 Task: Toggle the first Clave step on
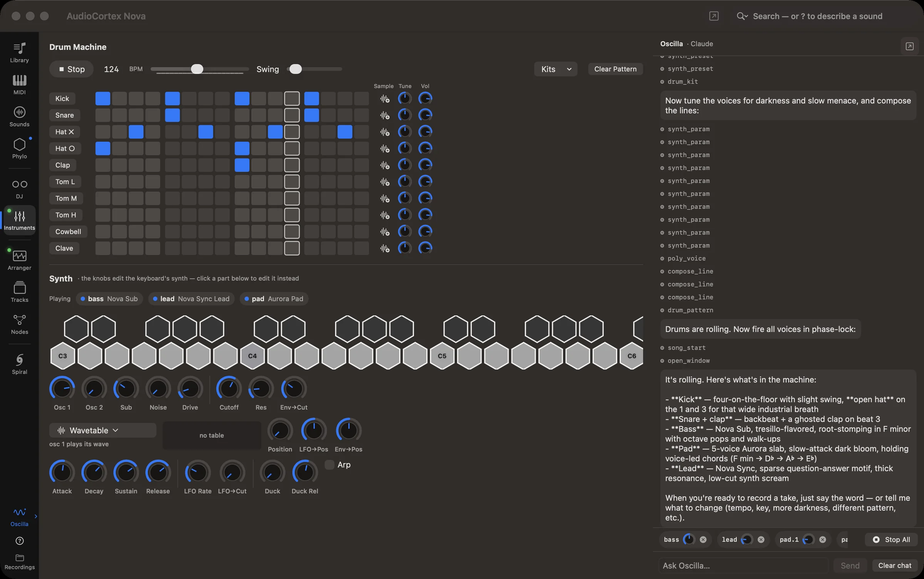103,248
